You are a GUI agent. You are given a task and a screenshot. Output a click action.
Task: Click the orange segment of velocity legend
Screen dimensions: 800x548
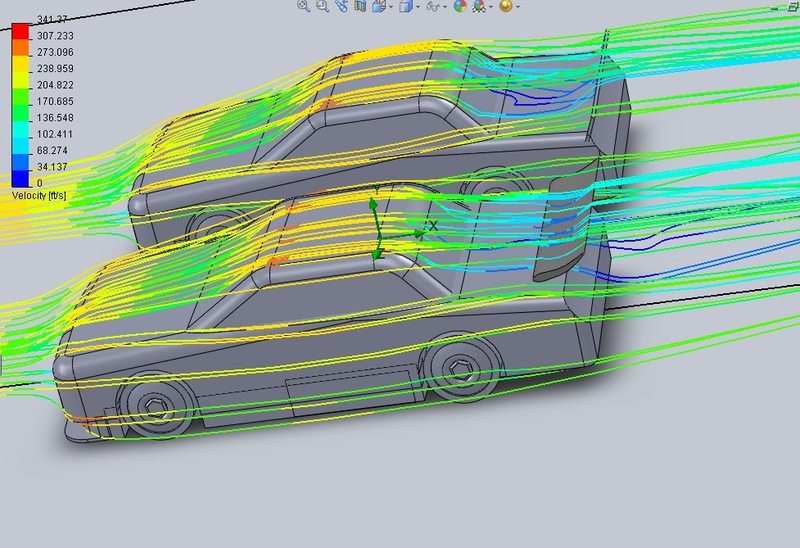[20, 48]
